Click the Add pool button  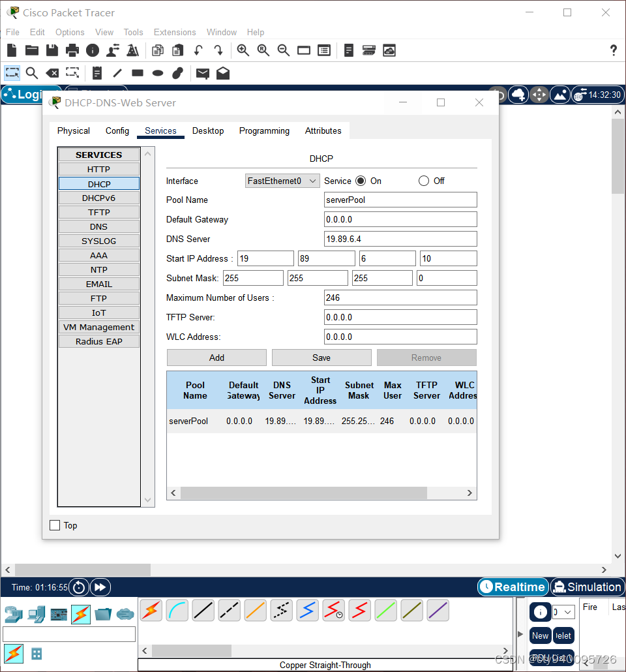[x=216, y=358]
